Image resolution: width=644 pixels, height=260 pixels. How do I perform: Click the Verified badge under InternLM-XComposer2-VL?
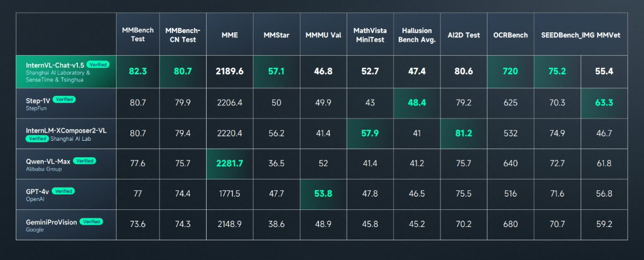37,138
